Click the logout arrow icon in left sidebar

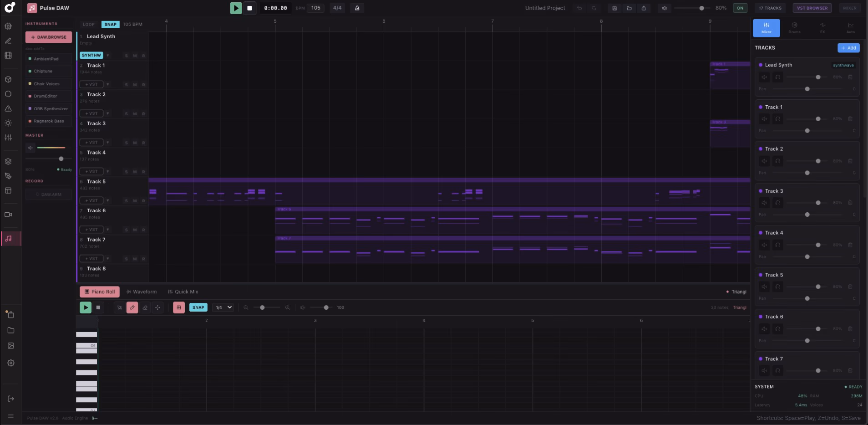[11, 399]
